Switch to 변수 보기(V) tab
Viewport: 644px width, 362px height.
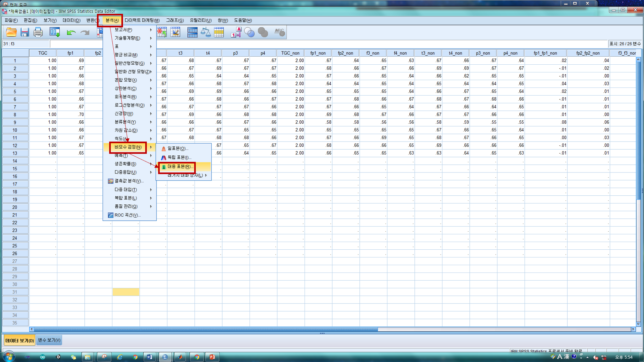[49, 340]
